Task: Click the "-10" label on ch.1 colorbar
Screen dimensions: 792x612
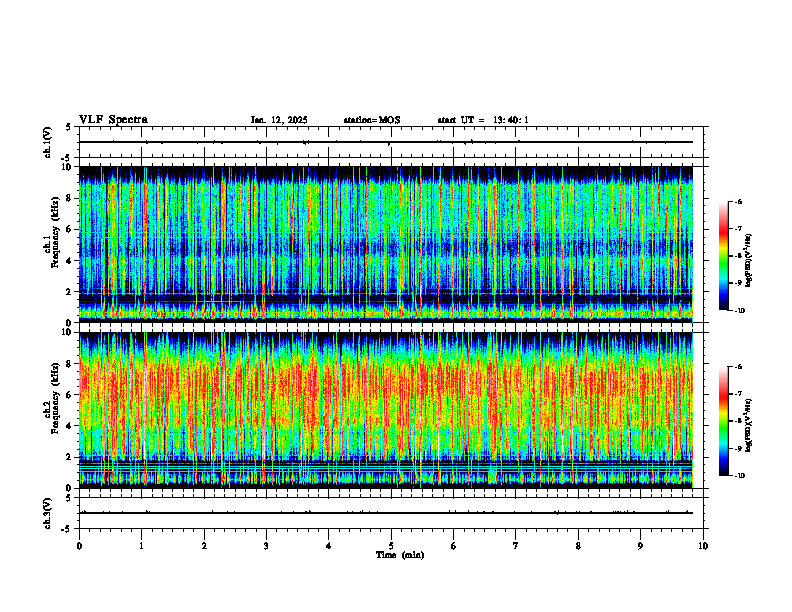Action: [x=739, y=311]
